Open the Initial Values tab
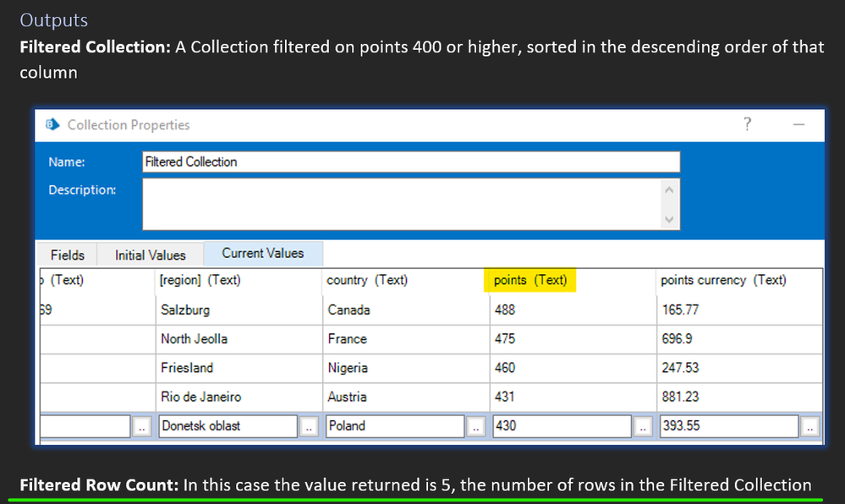Image resolution: width=845 pixels, height=504 pixels. 151,255
